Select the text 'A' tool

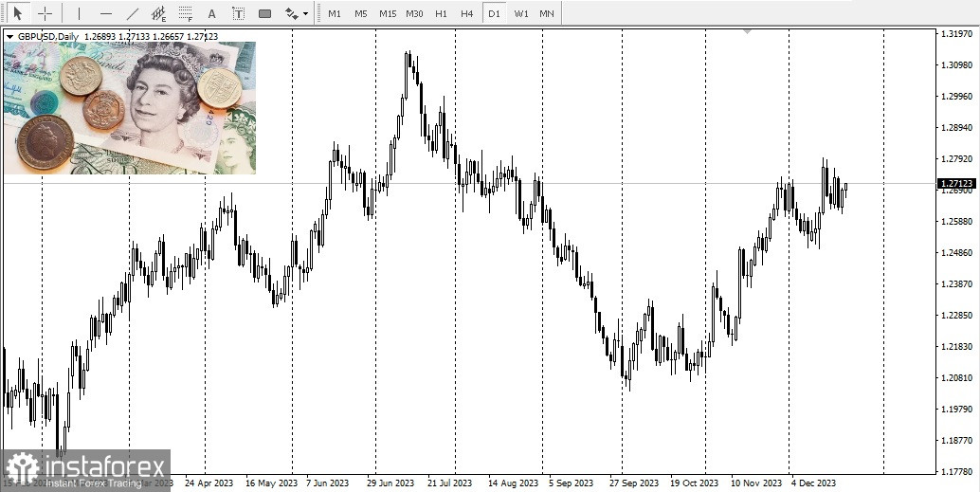[x=212, y=13]
